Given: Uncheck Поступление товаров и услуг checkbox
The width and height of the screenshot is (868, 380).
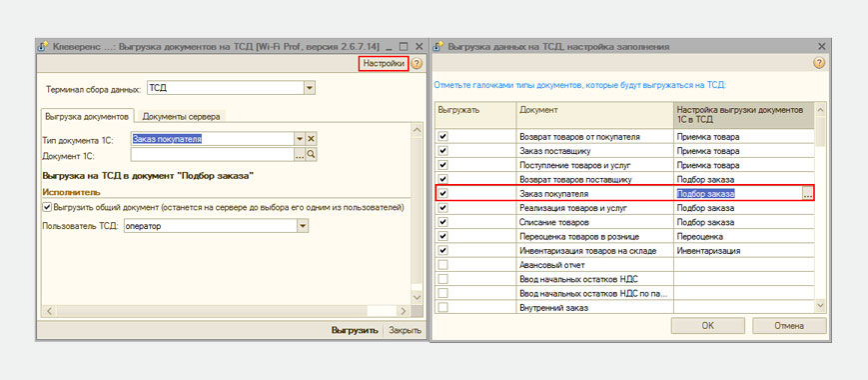Looking at the screenshot, I should 443,165.
